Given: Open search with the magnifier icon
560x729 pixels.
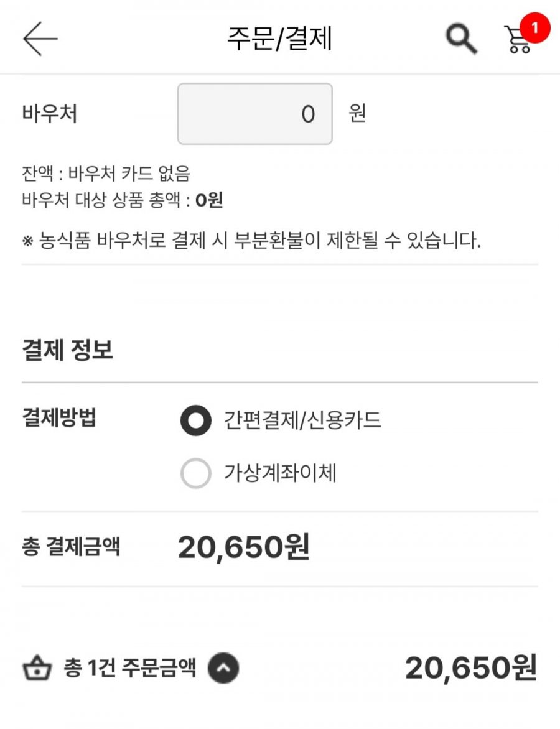Looking at the screenshot, I should 461,39.
